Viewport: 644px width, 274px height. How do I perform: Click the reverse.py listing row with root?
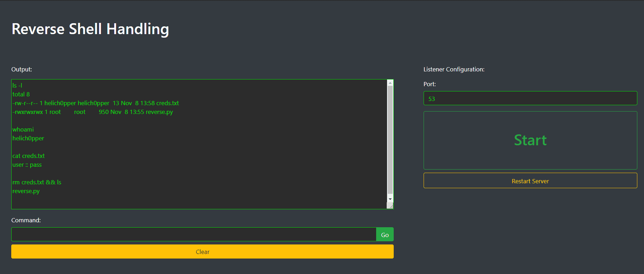click(x=93, y=112)
